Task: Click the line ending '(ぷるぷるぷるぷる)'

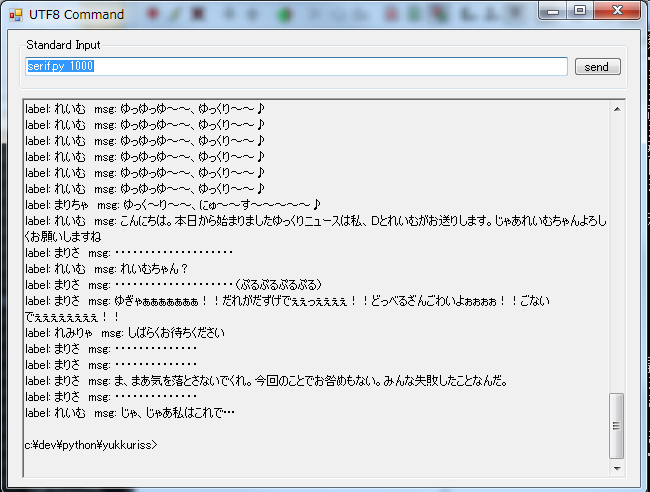Action: point(173,285)
